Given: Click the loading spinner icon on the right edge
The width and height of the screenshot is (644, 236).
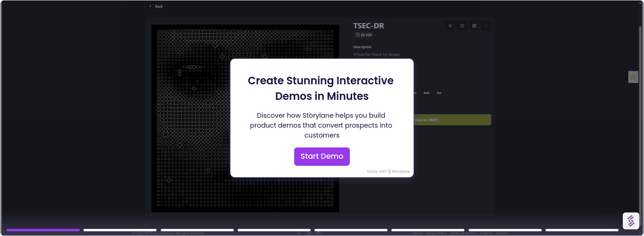Looking at the screenshot, I should tap(633, 77).
